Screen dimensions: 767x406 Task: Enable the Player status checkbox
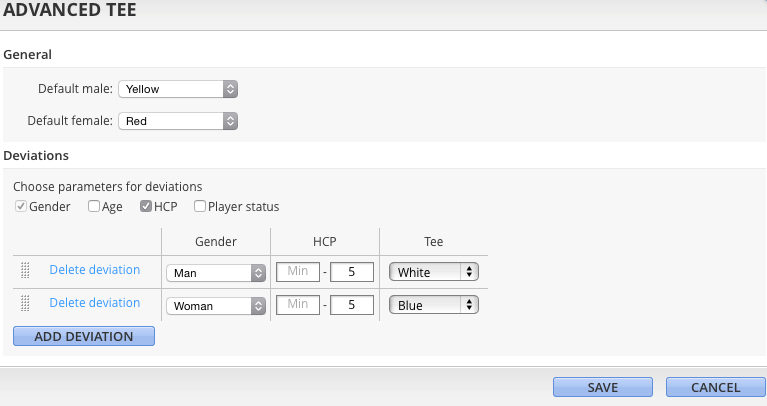200,206
